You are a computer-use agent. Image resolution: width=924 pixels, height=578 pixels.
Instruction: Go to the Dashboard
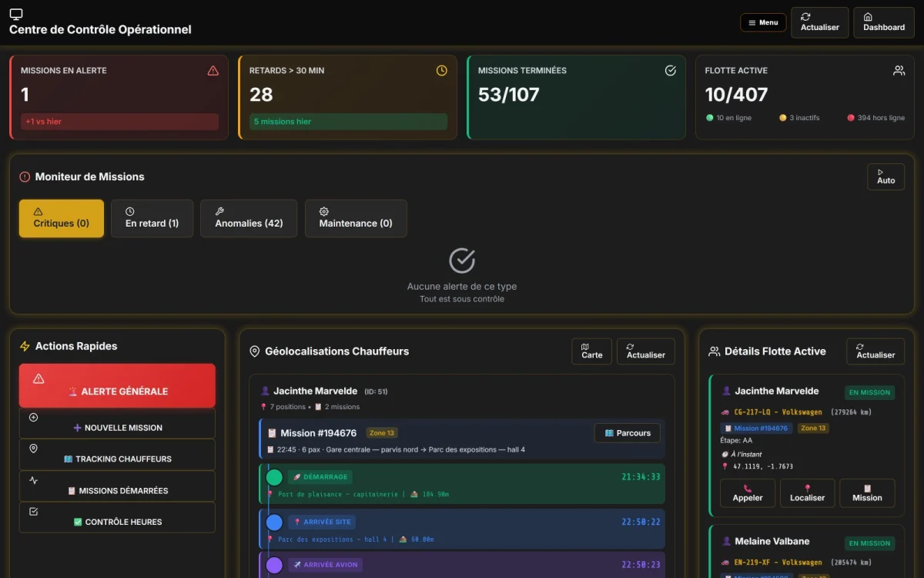click(x=884, y=22)
